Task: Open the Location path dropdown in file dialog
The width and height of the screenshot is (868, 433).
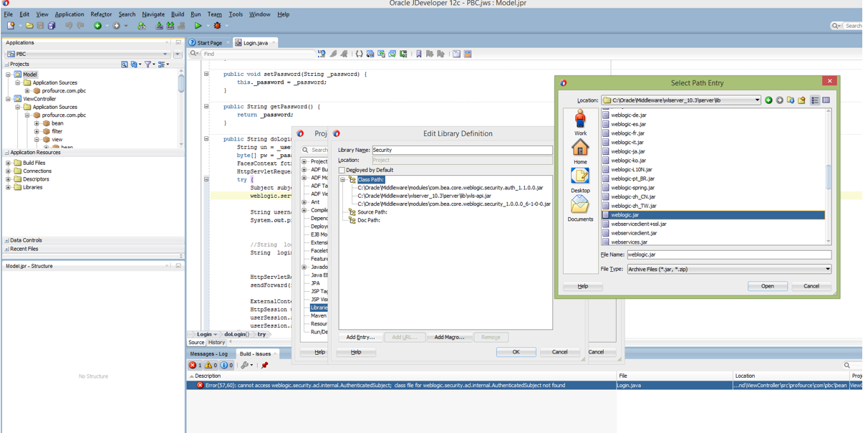Action: tap(757, 100)
